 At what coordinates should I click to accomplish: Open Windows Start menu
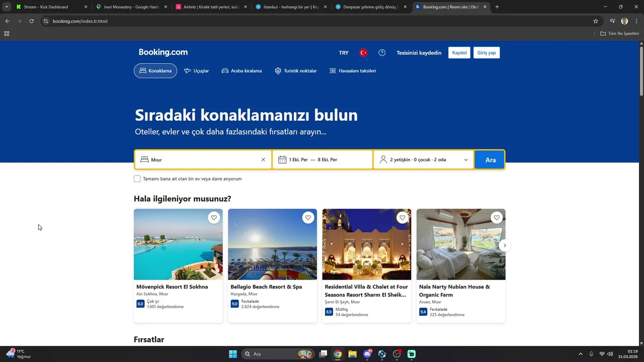coord(233,354)
